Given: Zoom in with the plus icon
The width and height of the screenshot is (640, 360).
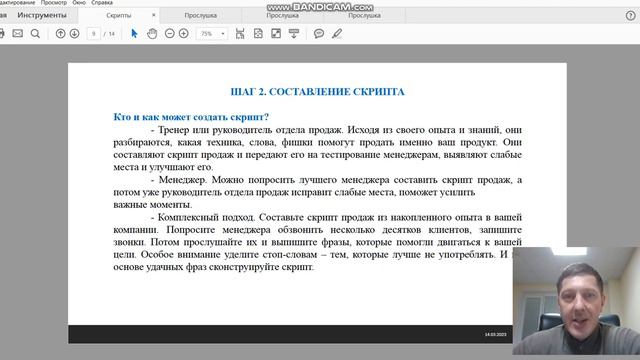Looking at the screenshot, I should point(184,33).
